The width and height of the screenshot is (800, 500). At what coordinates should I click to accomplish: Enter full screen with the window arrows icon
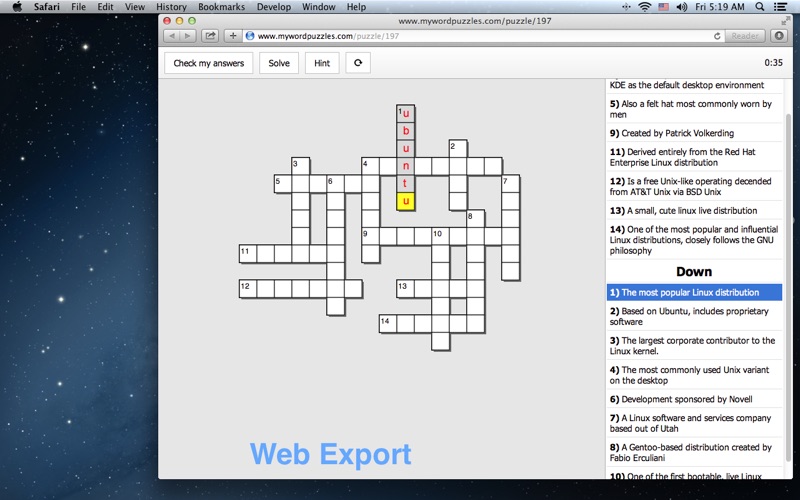[x=785, y=21]
